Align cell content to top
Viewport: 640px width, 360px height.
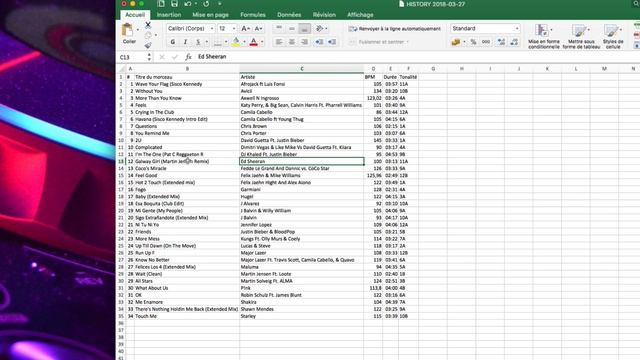279,29
